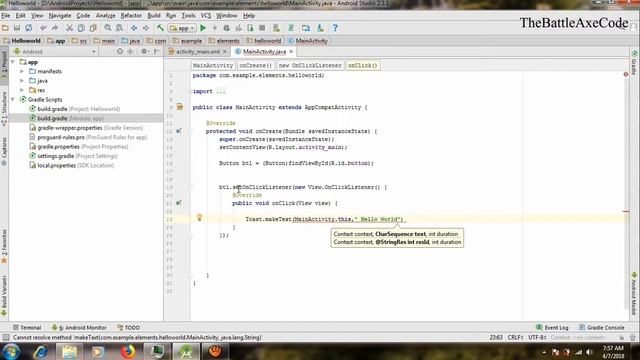This screenshot has width=640, height=360.
Task: Collapse the Gradle Scripts node
Action: point(13,100)
